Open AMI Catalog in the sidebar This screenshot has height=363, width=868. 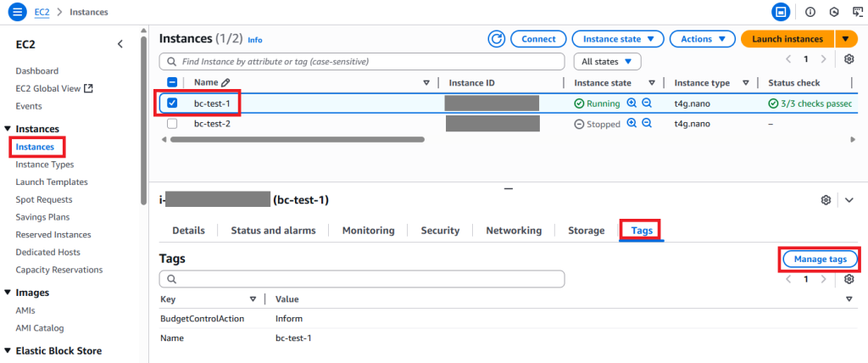(39, 327)
